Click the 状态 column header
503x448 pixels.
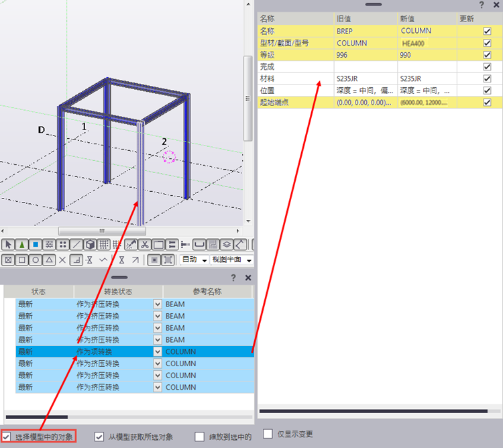click(x=38, y=292)
